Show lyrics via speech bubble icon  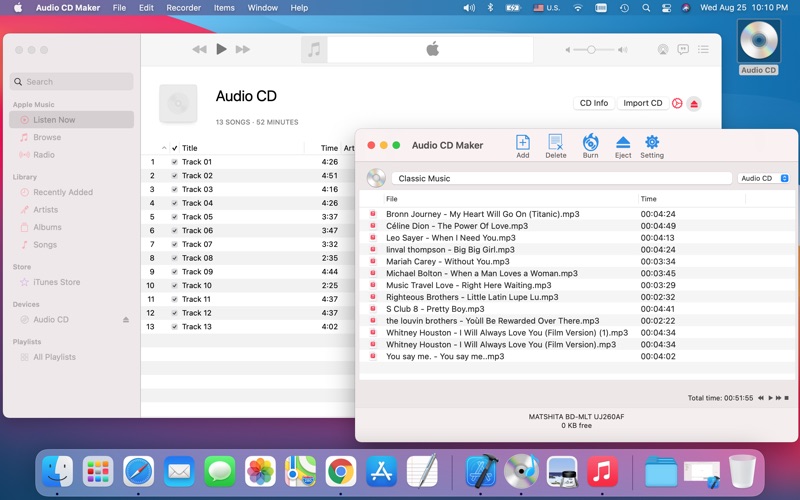[683, 49]
